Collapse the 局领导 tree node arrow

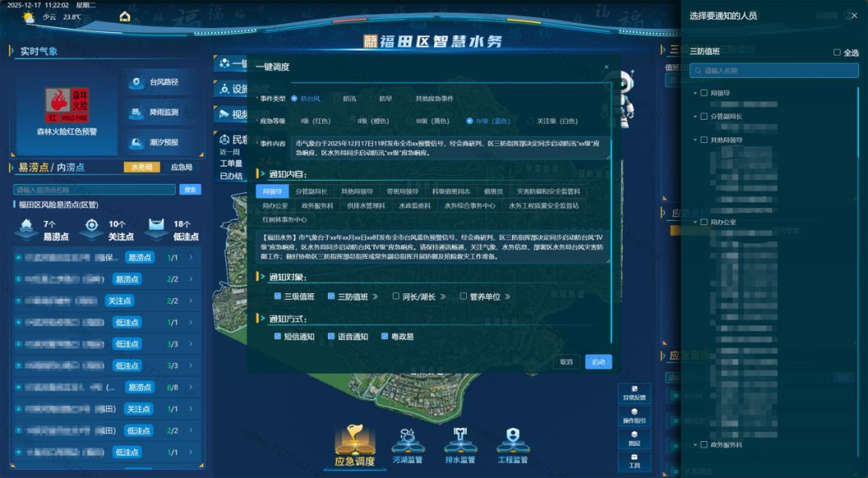(694, 93)
